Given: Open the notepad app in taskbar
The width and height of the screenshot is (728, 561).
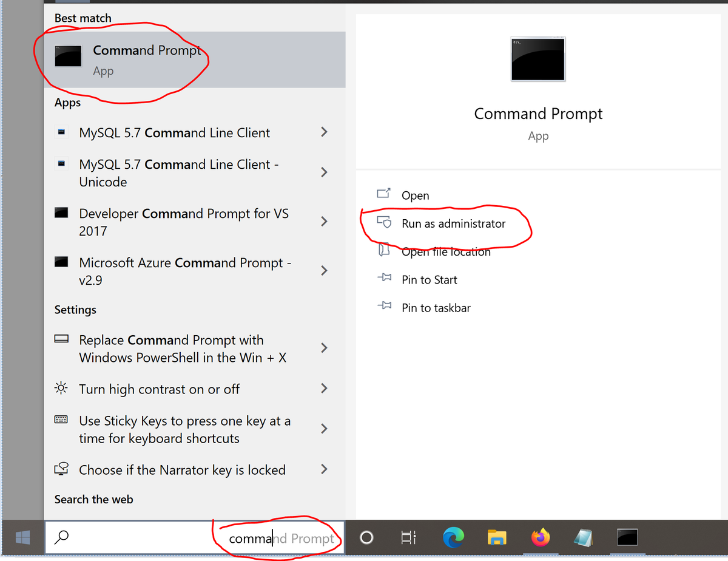Looking at the screenshot, I should coord(583,537).
